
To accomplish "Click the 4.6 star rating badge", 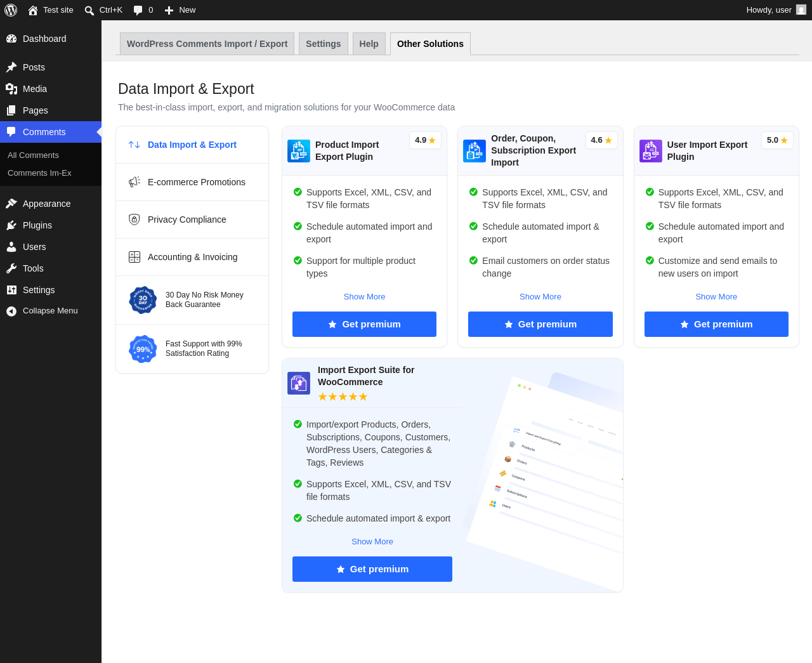I will click(601, 140).
